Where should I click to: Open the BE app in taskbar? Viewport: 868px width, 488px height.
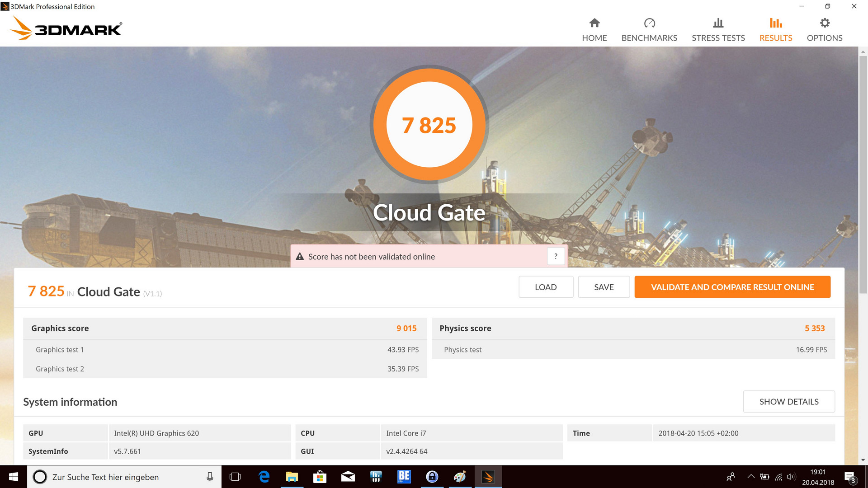(404, 477)
